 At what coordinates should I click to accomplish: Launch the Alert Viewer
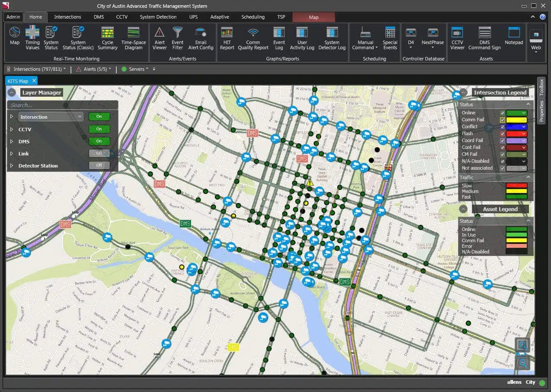[159, 37]
